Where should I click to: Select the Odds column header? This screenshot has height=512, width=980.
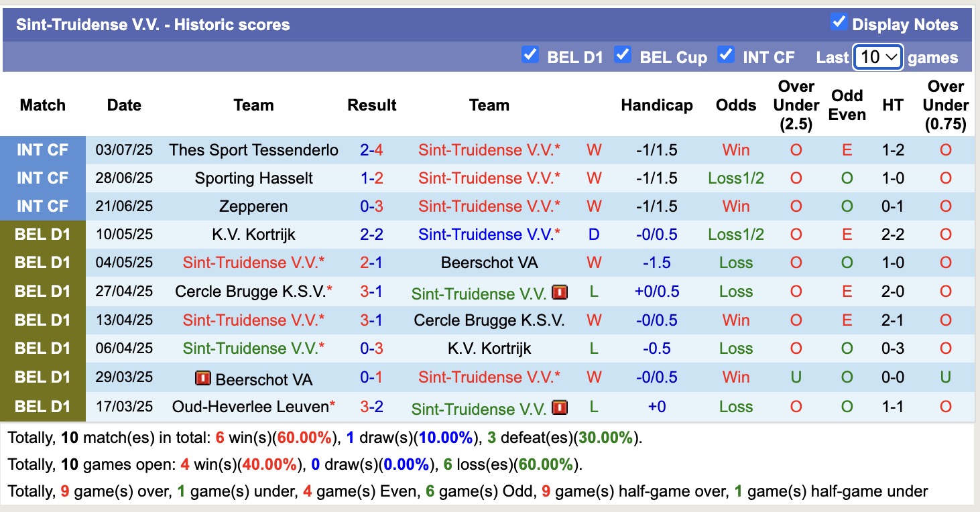click(x=735, y=105)
